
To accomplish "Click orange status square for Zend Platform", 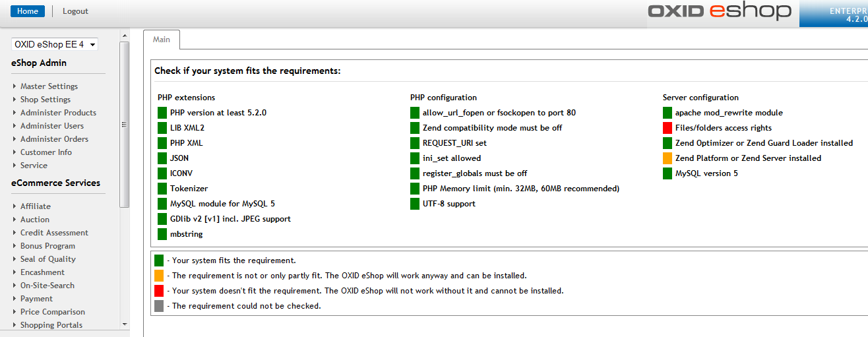I will pos(667,158).
